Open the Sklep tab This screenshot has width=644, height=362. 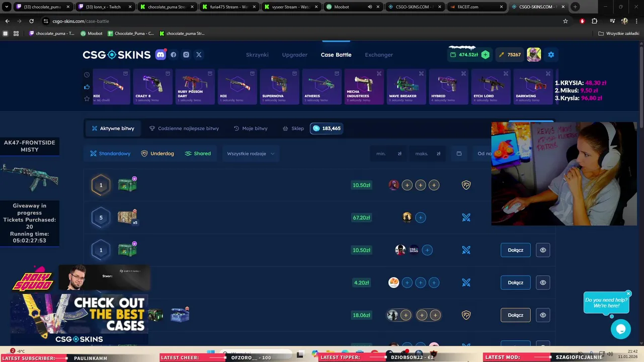[293, 129]
